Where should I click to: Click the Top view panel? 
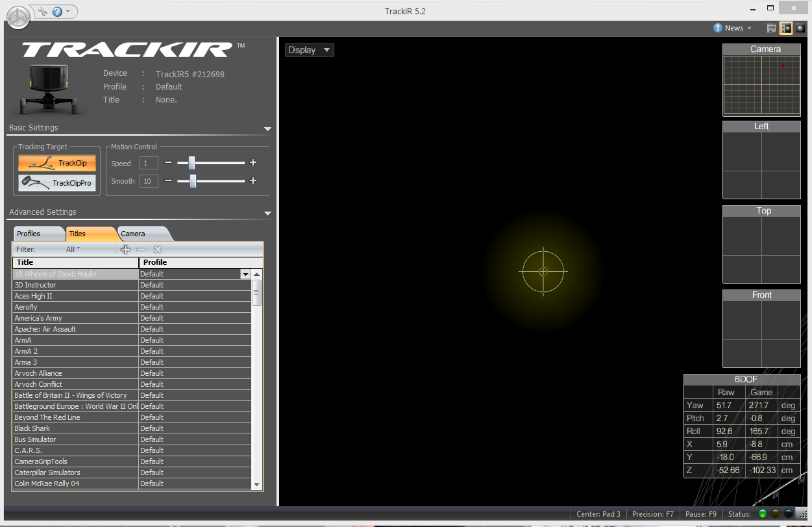pyautogui.click(x=762, y=244)
